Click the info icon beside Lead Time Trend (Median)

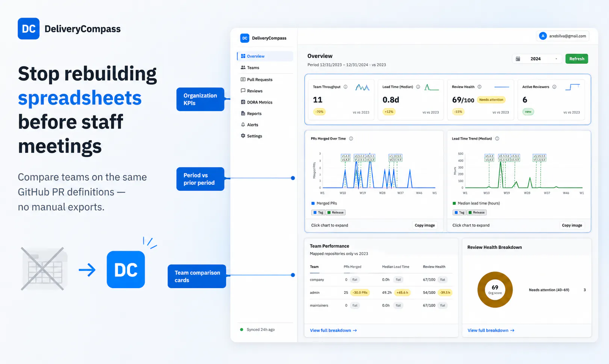497,138
